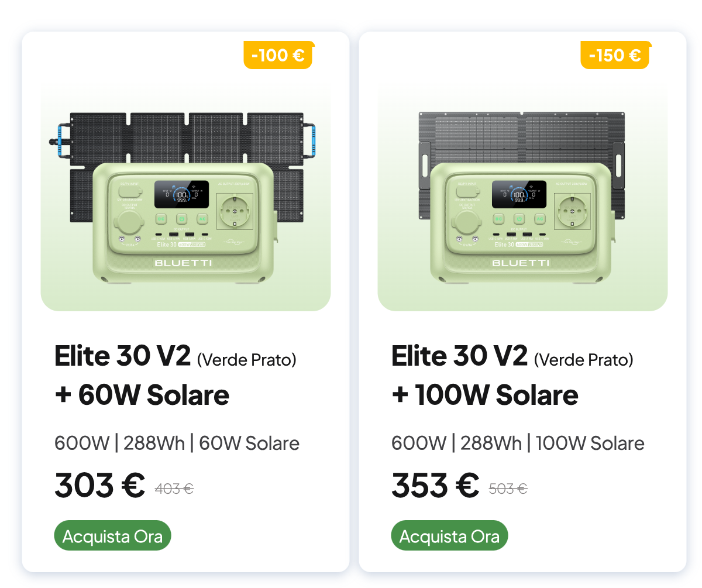Select the 600W | 288Wh | 100W Solare specs text
The height and width of the screenshot is (588, 702).
tap(518, 443)
